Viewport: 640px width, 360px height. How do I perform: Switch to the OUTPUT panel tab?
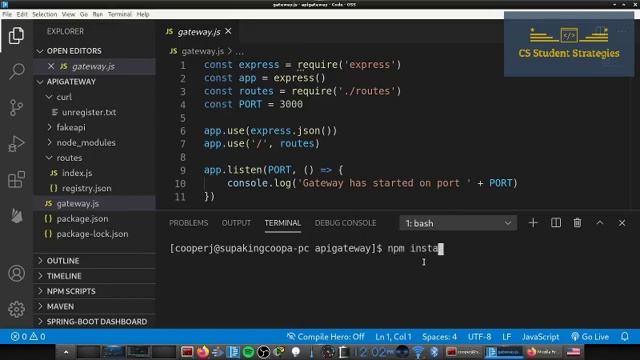click(236, 223)
